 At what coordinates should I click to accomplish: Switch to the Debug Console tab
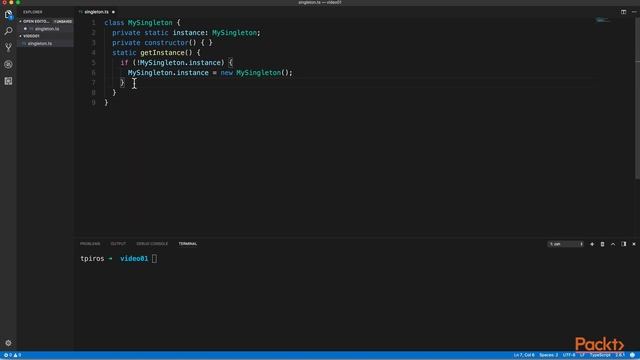pos(152,244)
